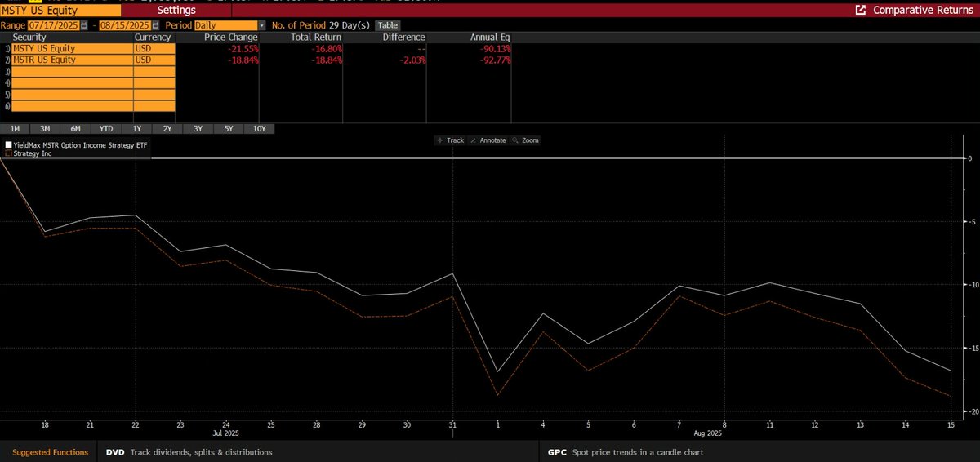Edit the end date field 08/15/2025
Viewport: 980px width, 462px height.
point(123,25)
